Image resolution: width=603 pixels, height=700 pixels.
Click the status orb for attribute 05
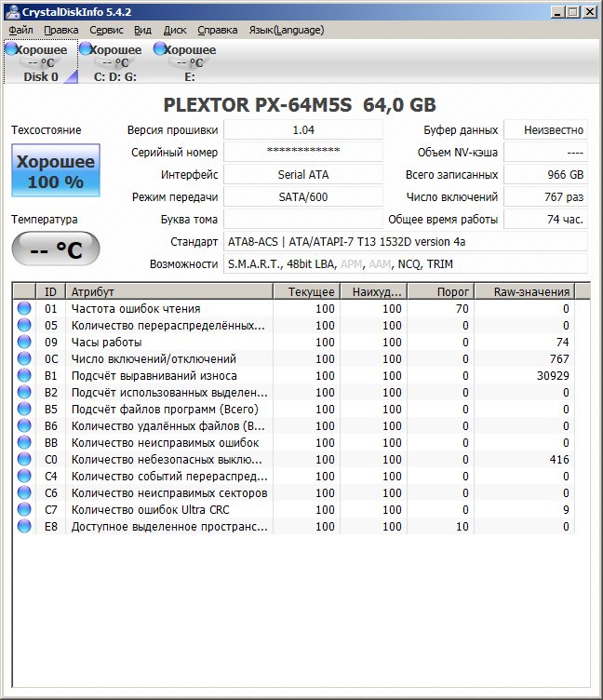24,325
